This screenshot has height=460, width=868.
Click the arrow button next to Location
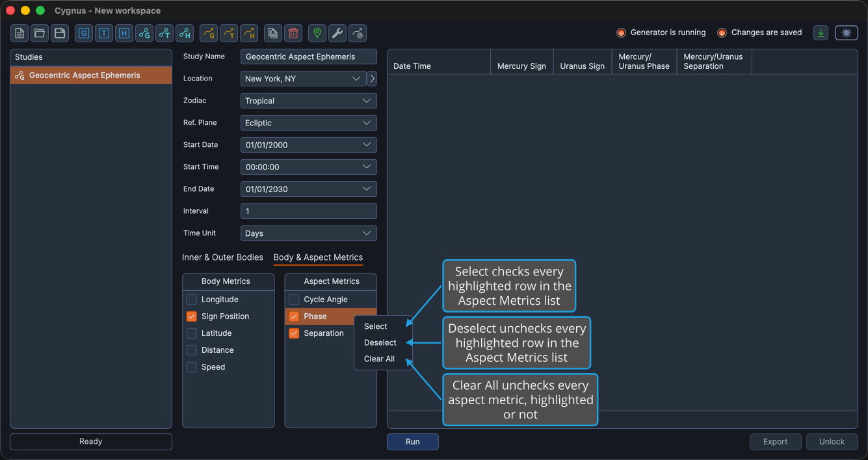pos(372,79)
